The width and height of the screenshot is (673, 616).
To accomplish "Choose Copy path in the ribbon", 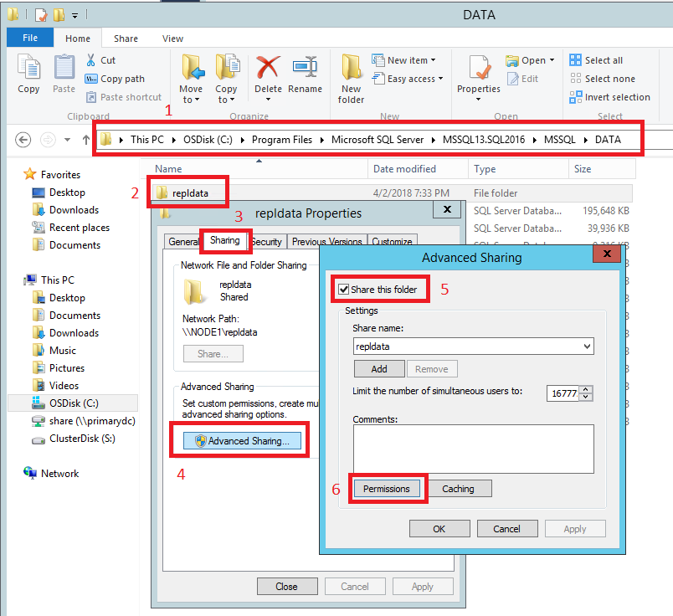I will (115, 79).
